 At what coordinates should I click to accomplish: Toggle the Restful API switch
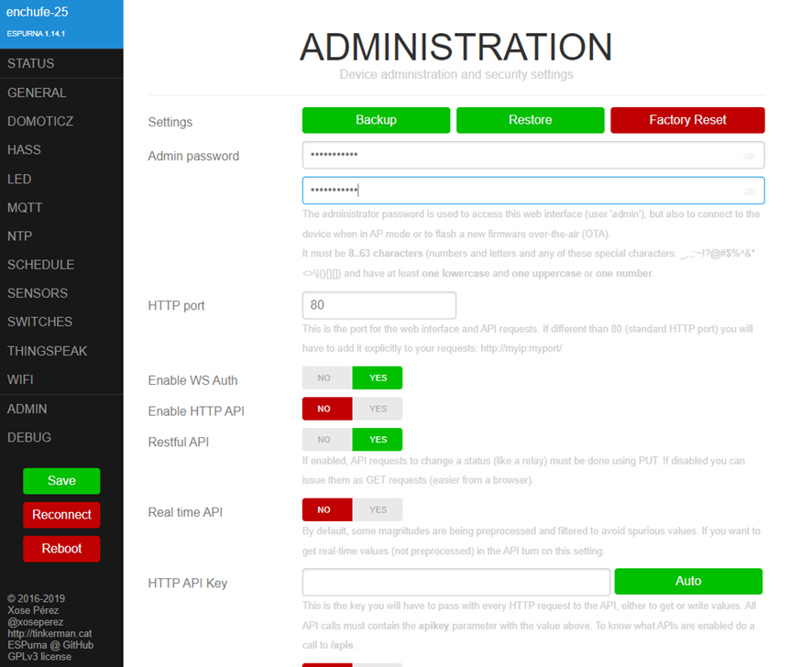click(352, 440)
